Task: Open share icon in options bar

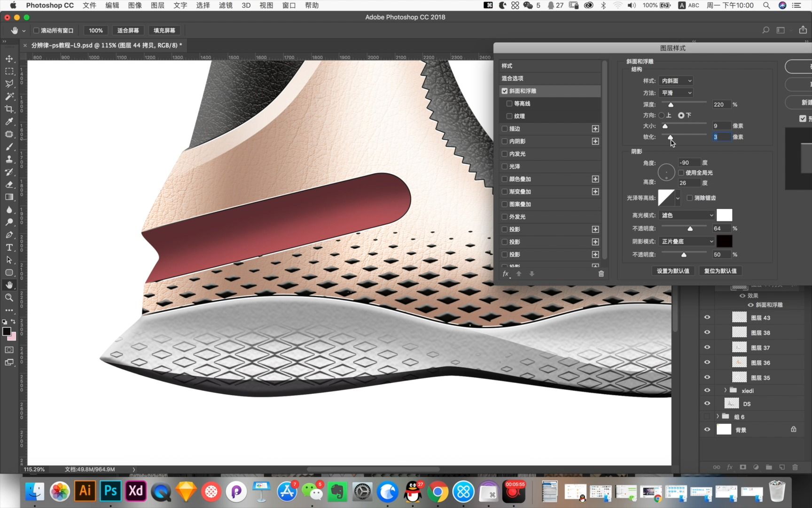Action: coord(803,30)
